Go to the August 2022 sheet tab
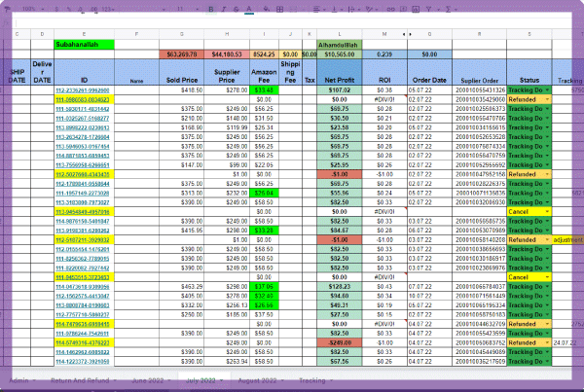This screenshot has width=584, height=392. click(x=256, y=379)
